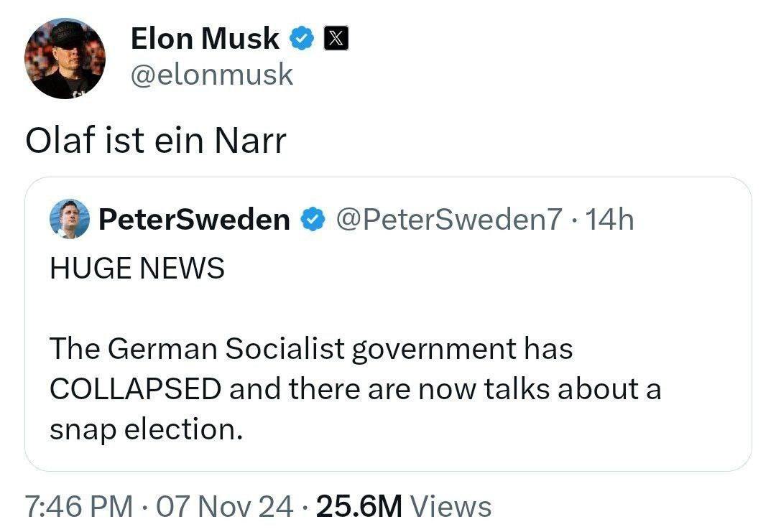
Task: Click the 14h timestamp on quoted post
Action: pyautogui.click(x=609, y=219)
